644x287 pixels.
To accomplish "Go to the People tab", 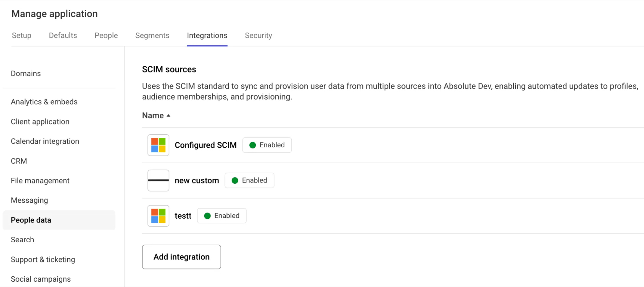I will click(x=106, y=35).
